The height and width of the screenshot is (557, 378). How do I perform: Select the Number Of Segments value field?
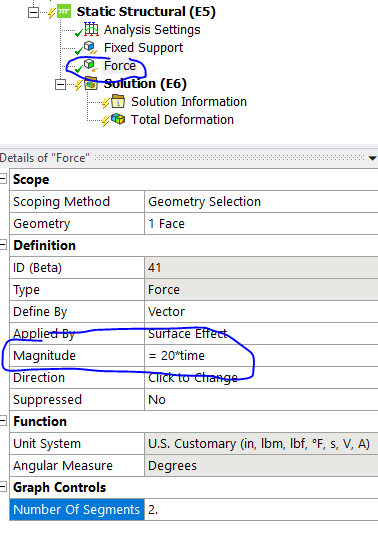(261, 509)
